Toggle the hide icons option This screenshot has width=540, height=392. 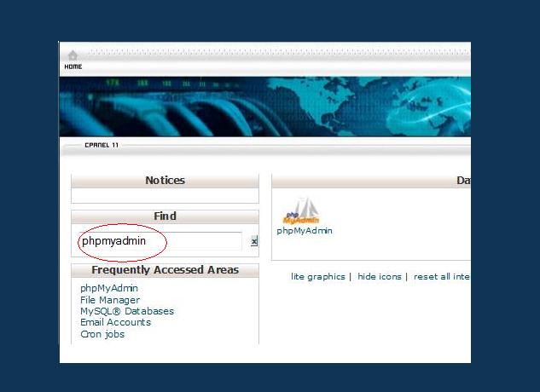[380, 276]
